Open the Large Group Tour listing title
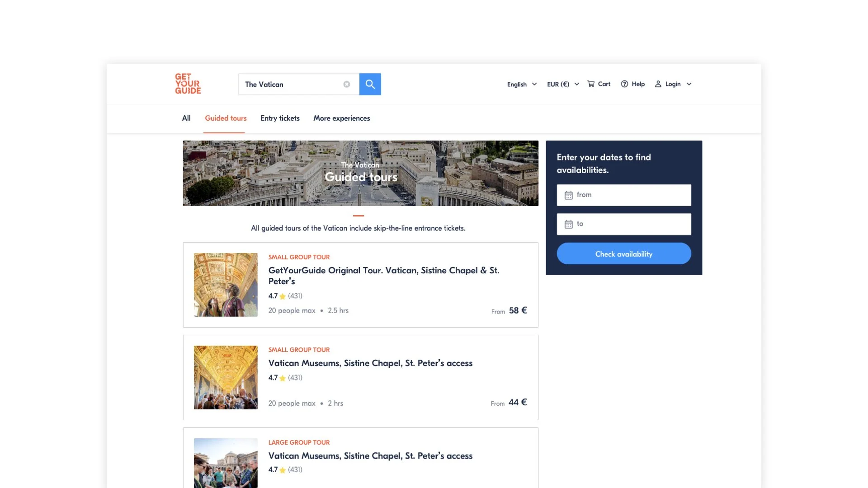This screenshot has width=868, height=488. [370, 456]
